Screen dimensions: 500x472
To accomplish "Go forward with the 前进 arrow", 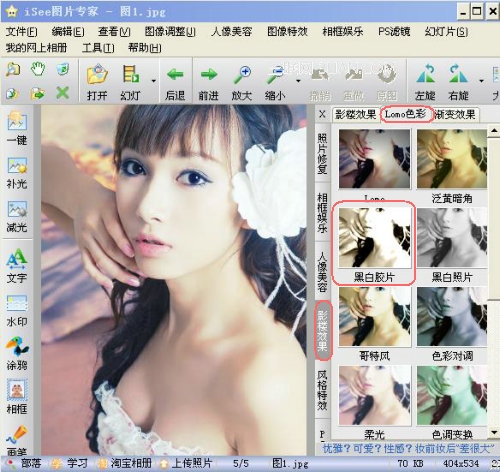I will pos(209,75).
